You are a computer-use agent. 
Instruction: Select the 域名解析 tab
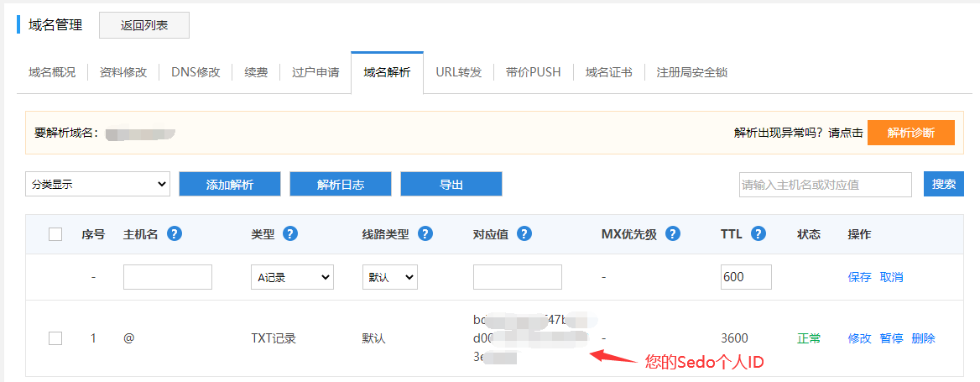click(387, 72)
